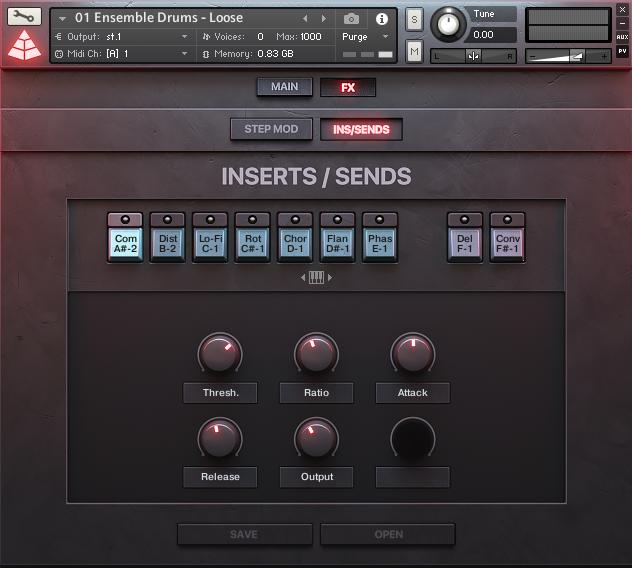Shift key mapping right arrow
The height and width of the screenshot is (568, 632).
point(330,277)
